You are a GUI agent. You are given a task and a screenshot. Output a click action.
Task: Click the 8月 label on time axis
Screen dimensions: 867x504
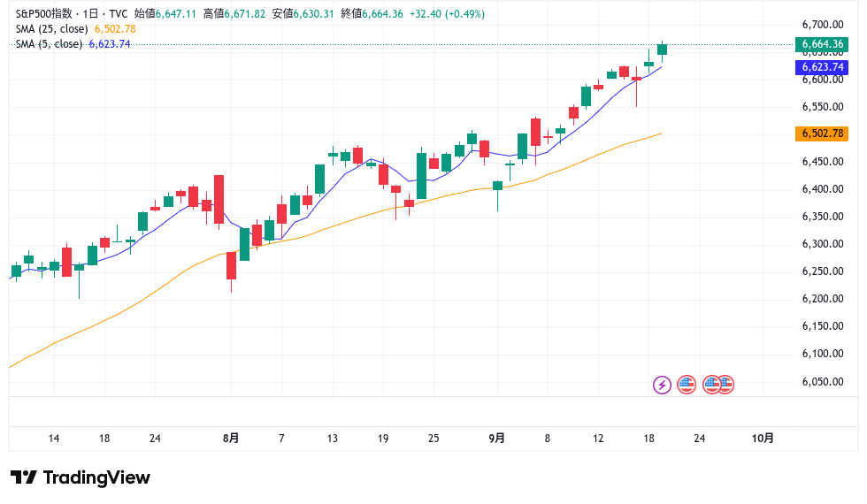point(232,439)
